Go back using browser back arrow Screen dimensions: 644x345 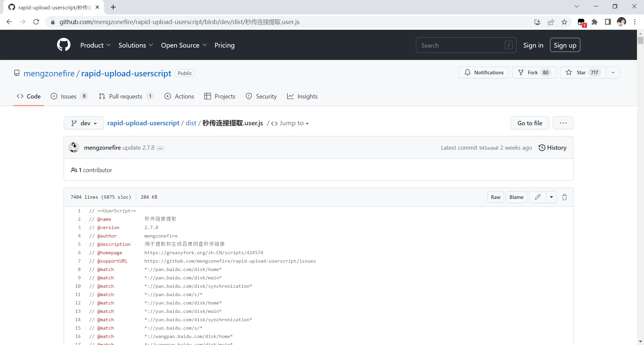(x=9, y=22)
